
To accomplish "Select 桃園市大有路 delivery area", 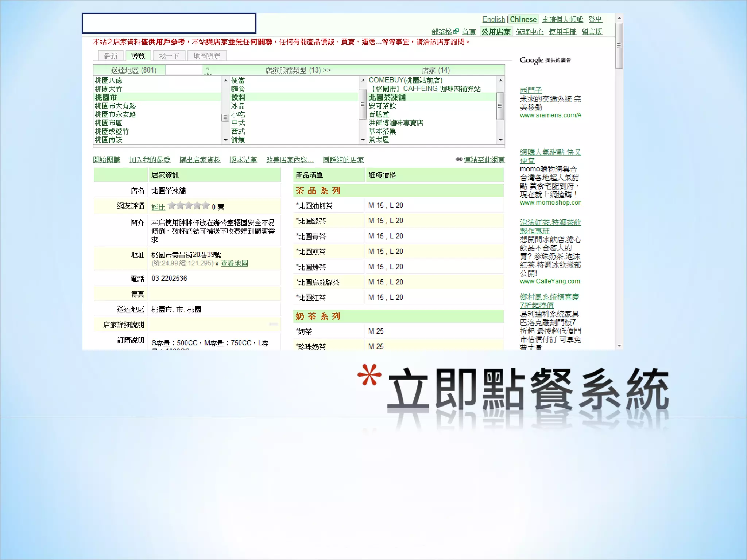I will click(x=115, y=106).
